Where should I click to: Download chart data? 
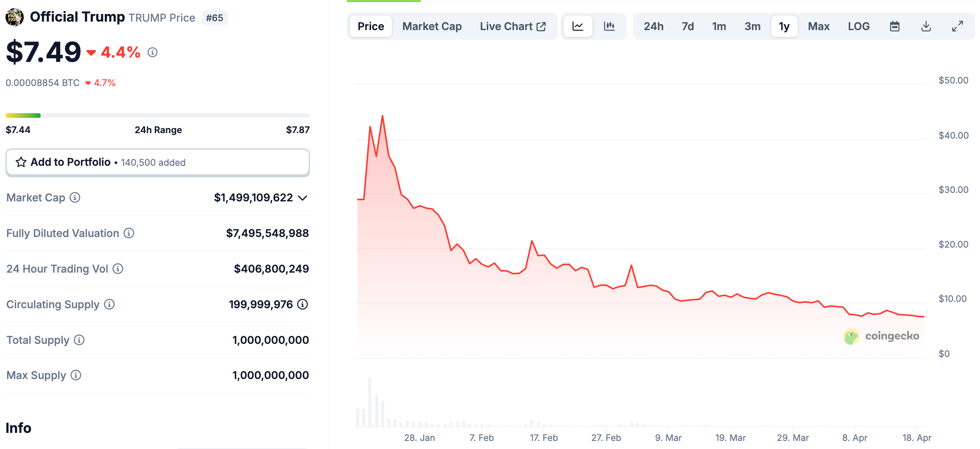[926, 26]
